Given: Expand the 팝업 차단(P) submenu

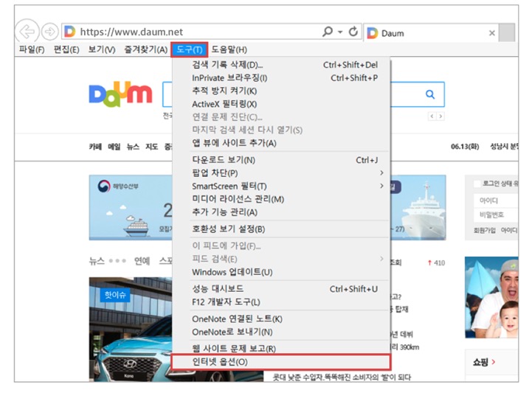Looking at the screenshot, I should [x=282, y=173].
